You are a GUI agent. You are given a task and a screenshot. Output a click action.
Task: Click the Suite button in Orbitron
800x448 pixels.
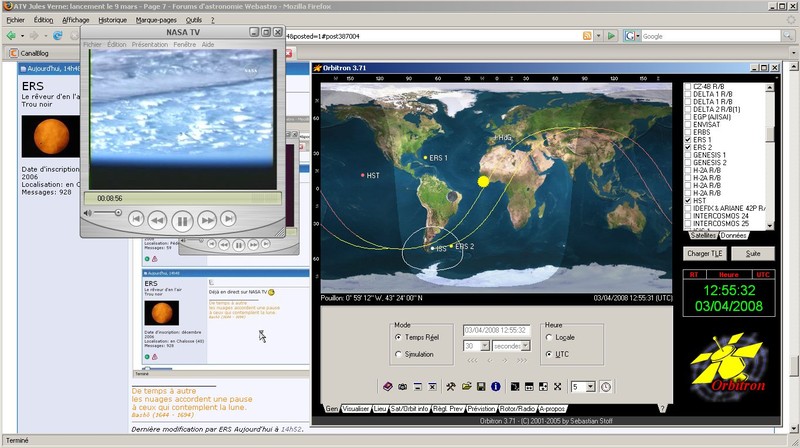pyautogui.click(x=753, y=254)
